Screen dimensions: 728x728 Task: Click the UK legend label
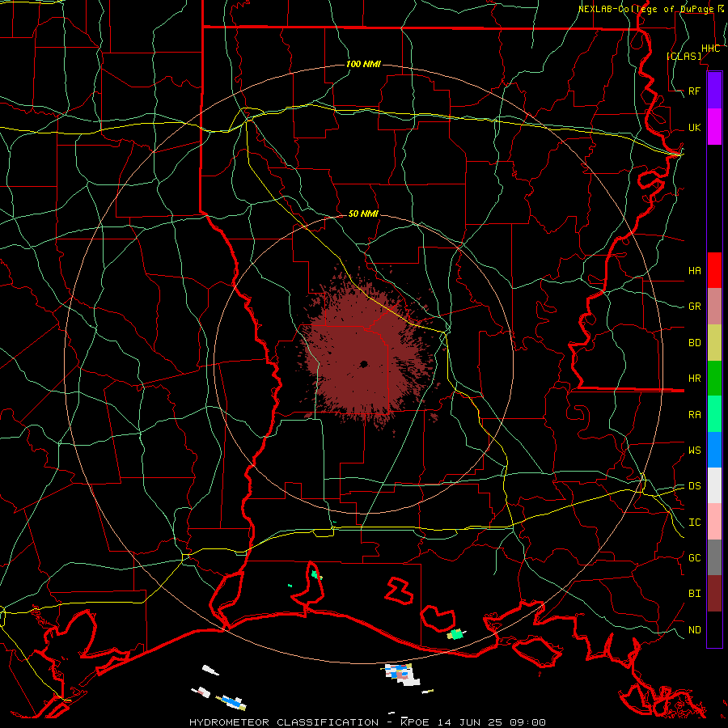pyautogui.click(x=694, y=127)
